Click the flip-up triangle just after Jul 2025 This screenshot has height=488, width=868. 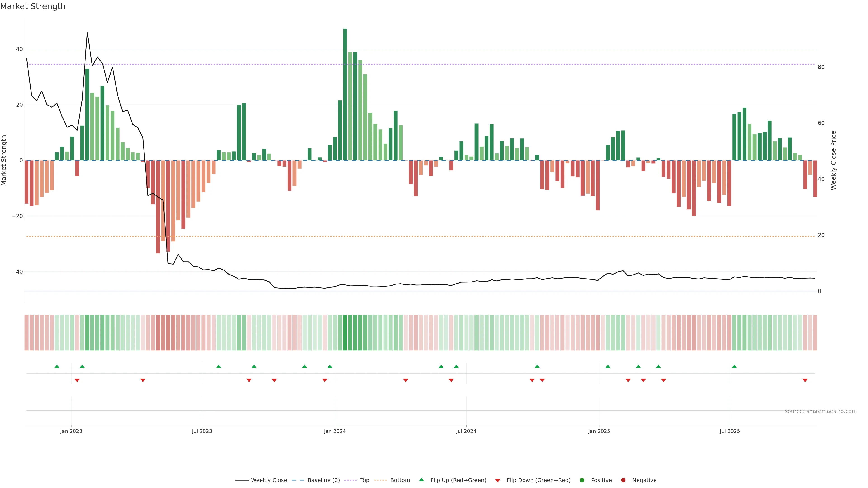coord(734,366)
